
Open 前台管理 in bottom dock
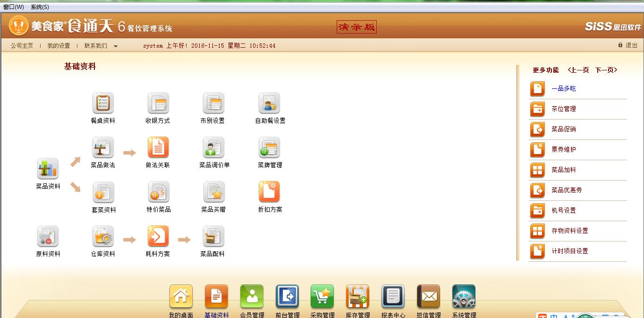(x=287, y=297)
